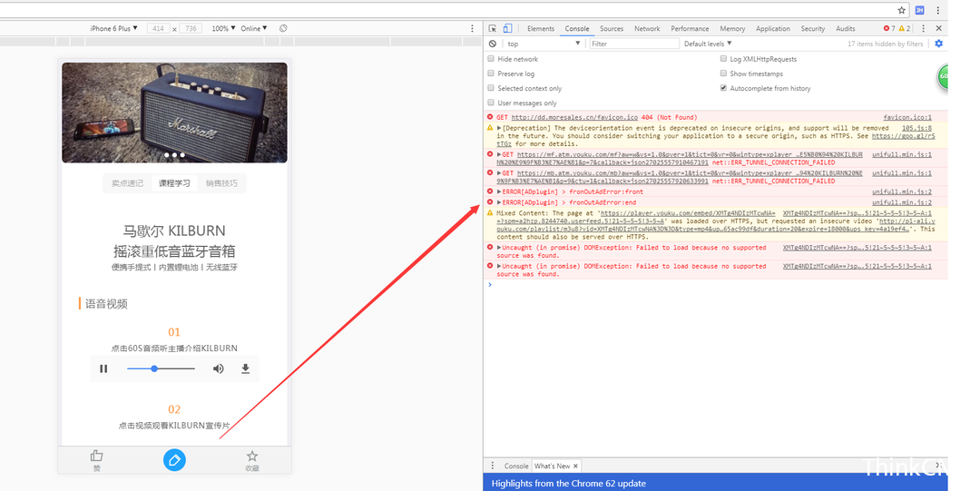Uncheck Autocomplete from history
The height and width of the screenshot is (491, 980).
(x=723, y=87)
